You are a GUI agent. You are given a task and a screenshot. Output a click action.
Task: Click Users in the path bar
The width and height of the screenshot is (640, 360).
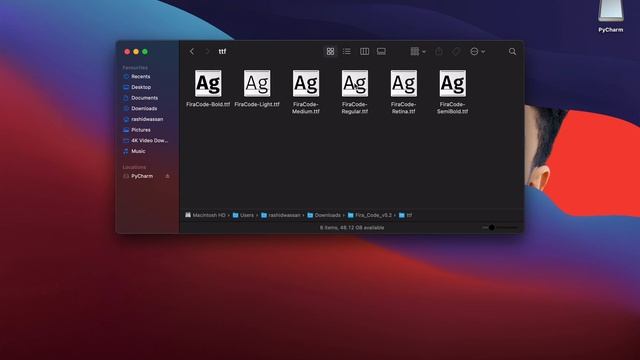click(x=243, y=215)
